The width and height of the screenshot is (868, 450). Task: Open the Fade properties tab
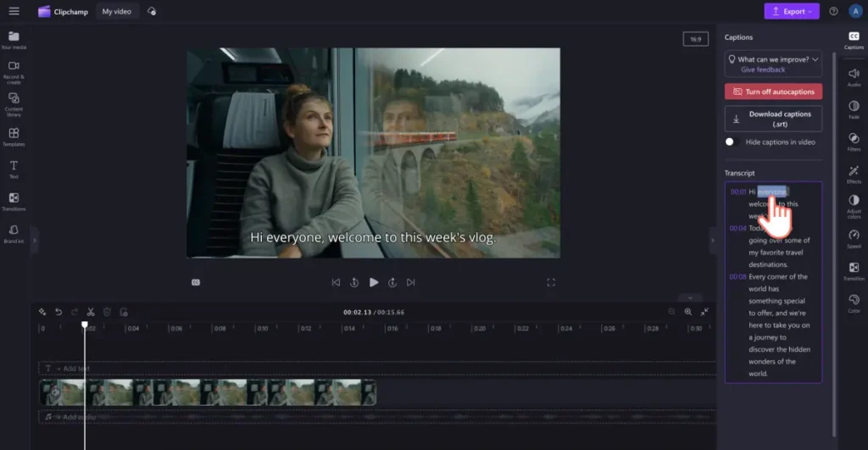click(x=854, y=109)
